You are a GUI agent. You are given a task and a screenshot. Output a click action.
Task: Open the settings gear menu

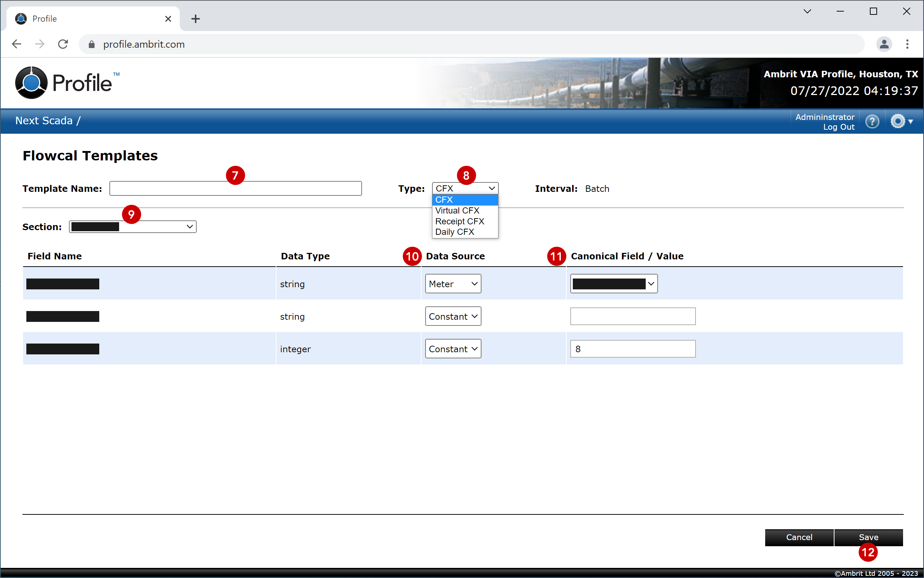[901, 122]
